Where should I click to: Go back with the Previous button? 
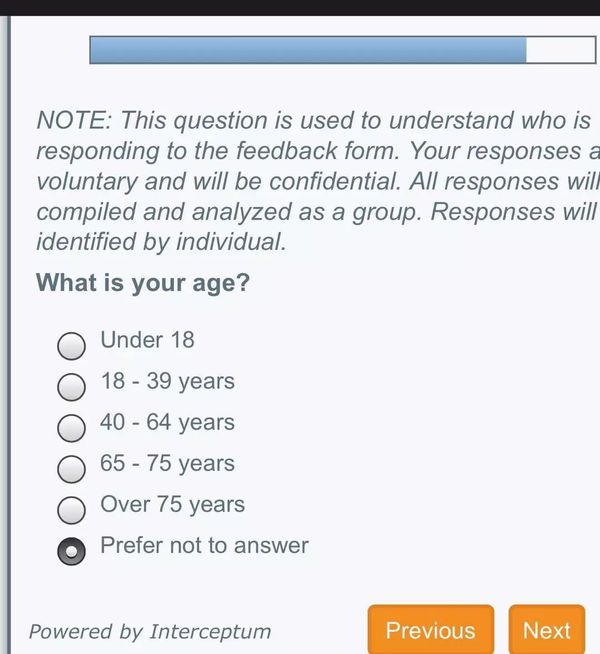pos(430,630)
